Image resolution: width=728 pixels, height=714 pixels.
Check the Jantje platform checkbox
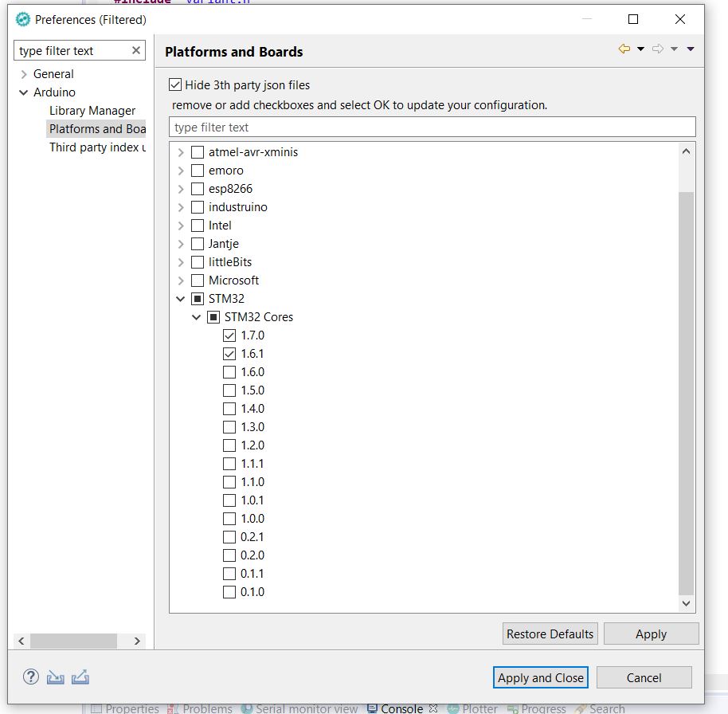pos(198,244)
